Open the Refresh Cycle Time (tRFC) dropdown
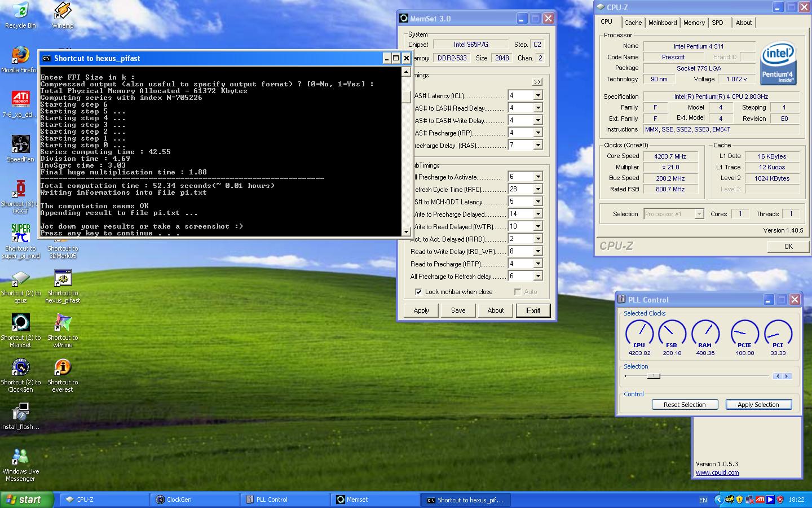 pyautogui.click(x=538, y=189)
